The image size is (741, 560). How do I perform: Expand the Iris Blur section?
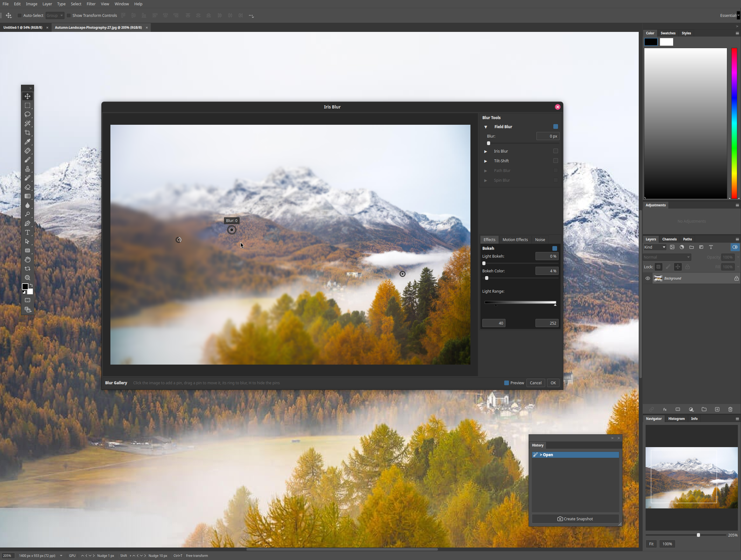click(485, 151)
